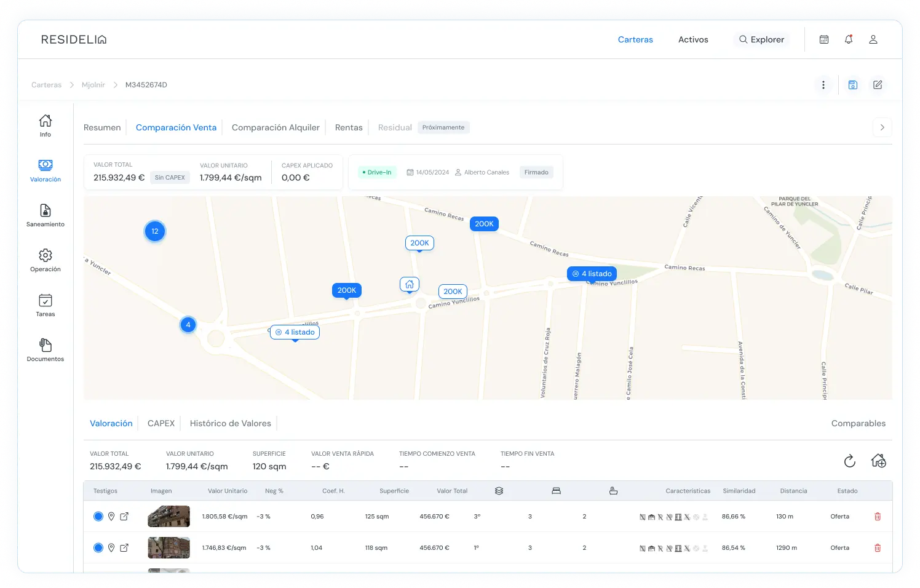This screenshot has width=920, height=588.
Task: Expand tabs with right chevron arrow
Action: tap(882, 127)
